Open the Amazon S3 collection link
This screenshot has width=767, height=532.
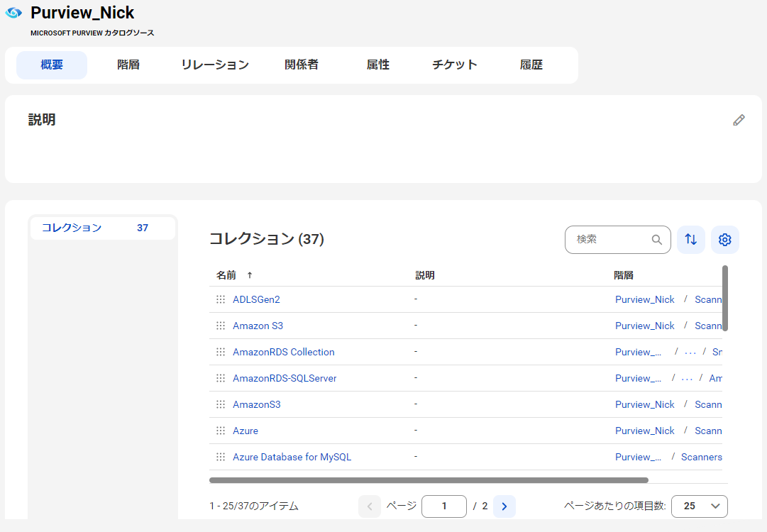tap(258, 326)
